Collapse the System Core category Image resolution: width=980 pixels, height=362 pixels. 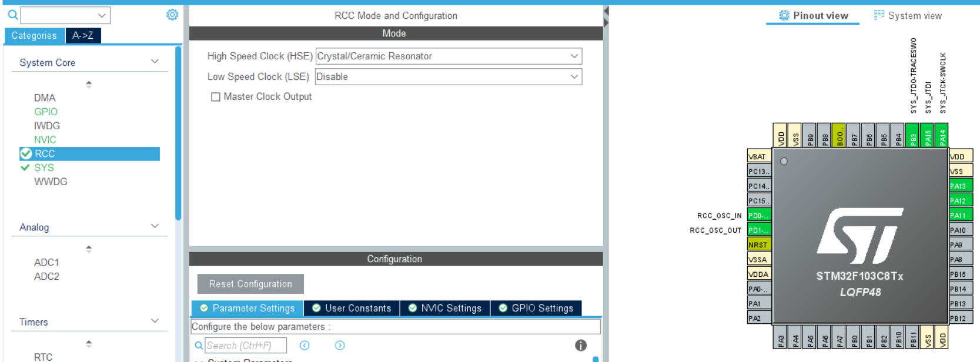[x=155, y=62]
